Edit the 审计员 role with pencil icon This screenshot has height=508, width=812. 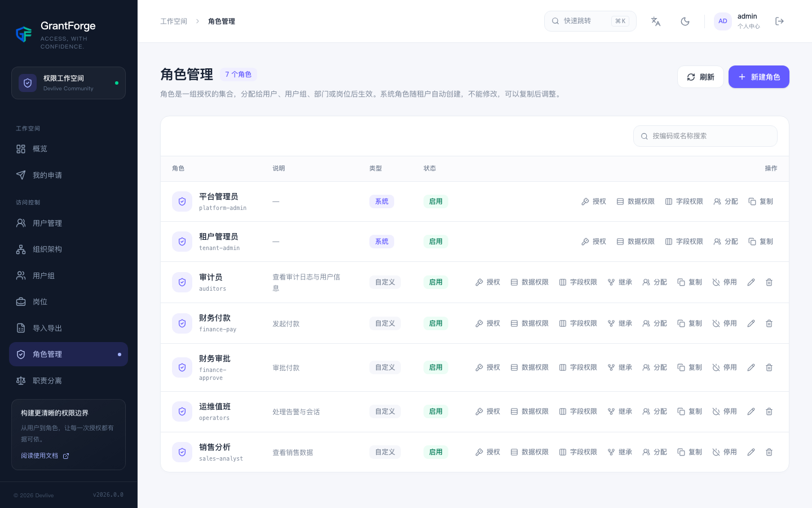point(751,282)
